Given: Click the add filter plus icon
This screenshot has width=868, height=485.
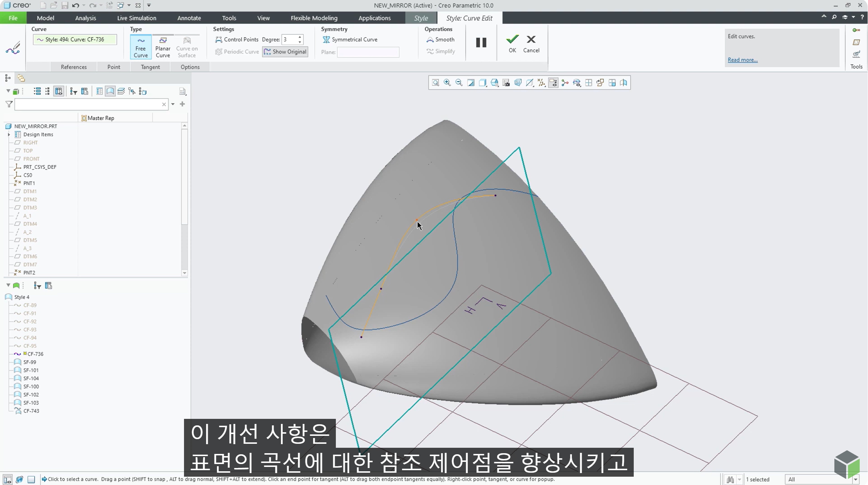Looking at the screenshot, I should coord(182,104).
